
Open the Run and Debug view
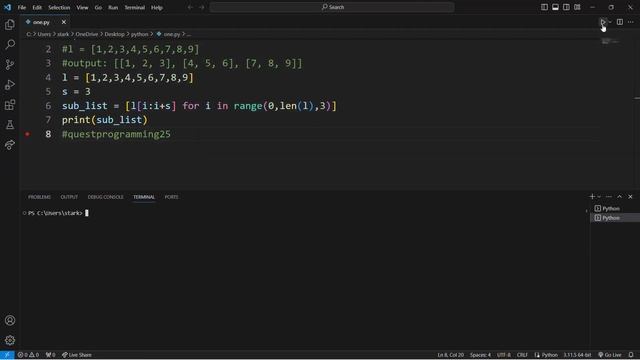coord(10,84)
